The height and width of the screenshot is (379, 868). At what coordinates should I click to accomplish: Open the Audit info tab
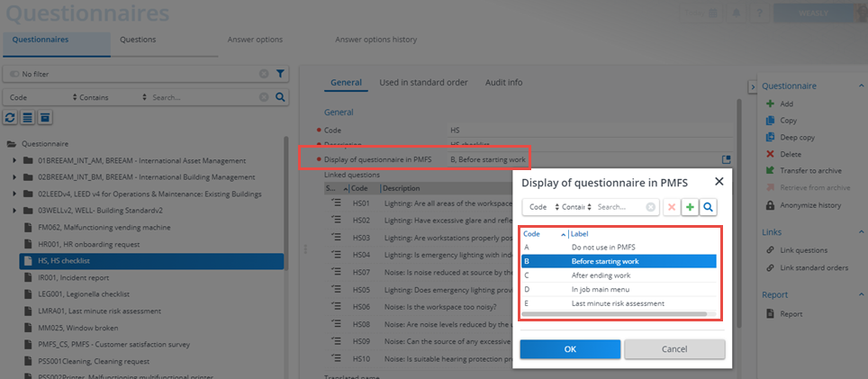click(x=503, y=83)
